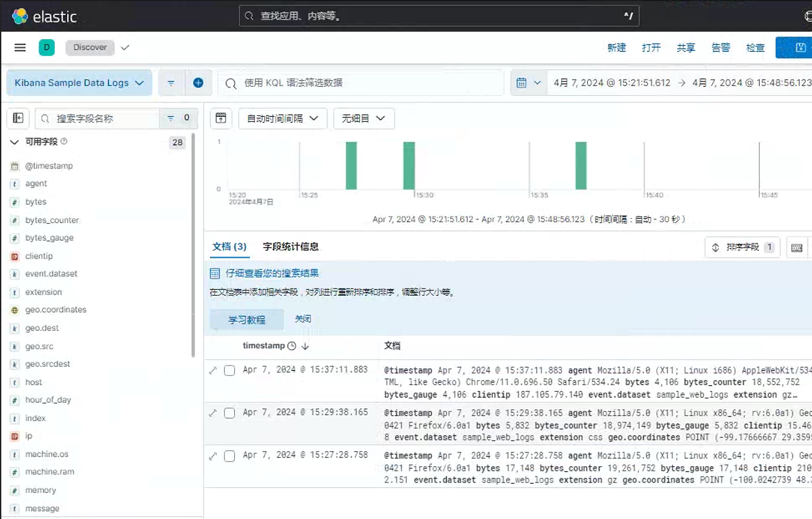Click the clock icon in timestamp header

[292, 346]
